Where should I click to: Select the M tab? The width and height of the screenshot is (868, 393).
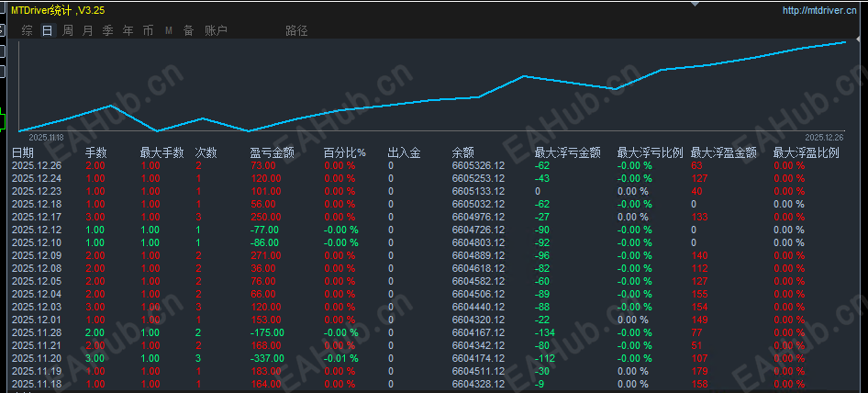[168, 30]
